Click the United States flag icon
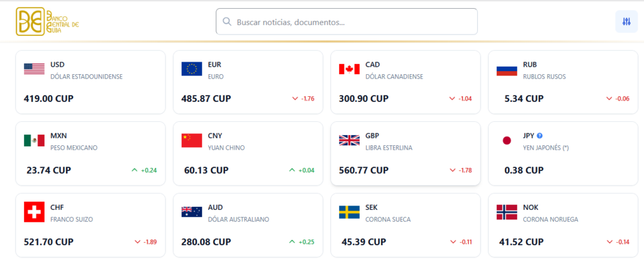The width and height of the screenshot is (644, 259). pyautogui.click(x=34, y=69)
